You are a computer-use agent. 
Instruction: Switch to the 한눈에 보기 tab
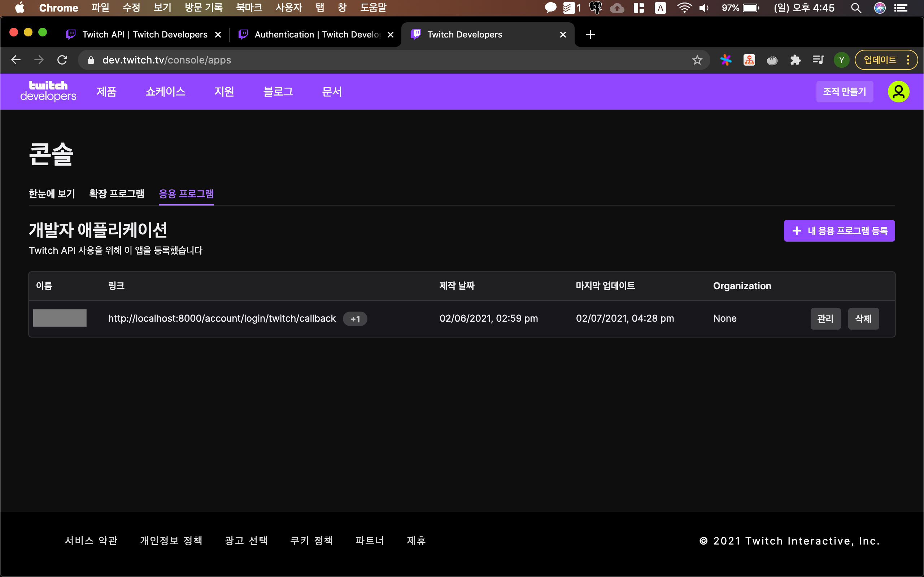52,194
